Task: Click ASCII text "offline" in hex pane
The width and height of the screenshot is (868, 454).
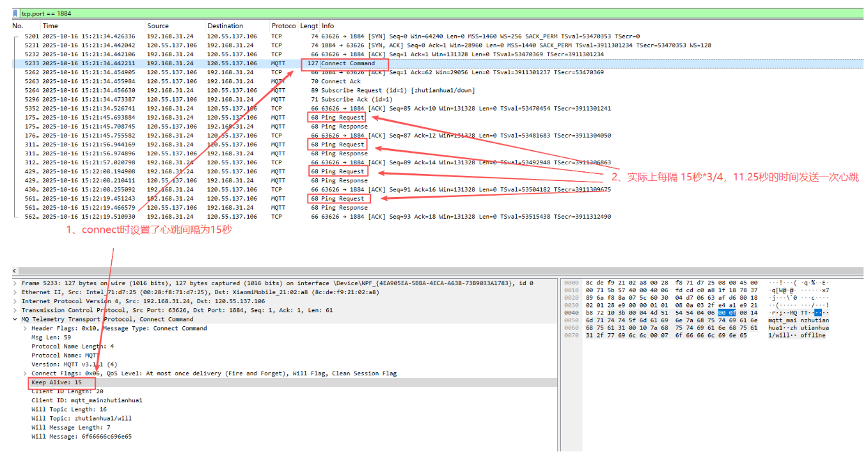Action: (x=813, y=335)
